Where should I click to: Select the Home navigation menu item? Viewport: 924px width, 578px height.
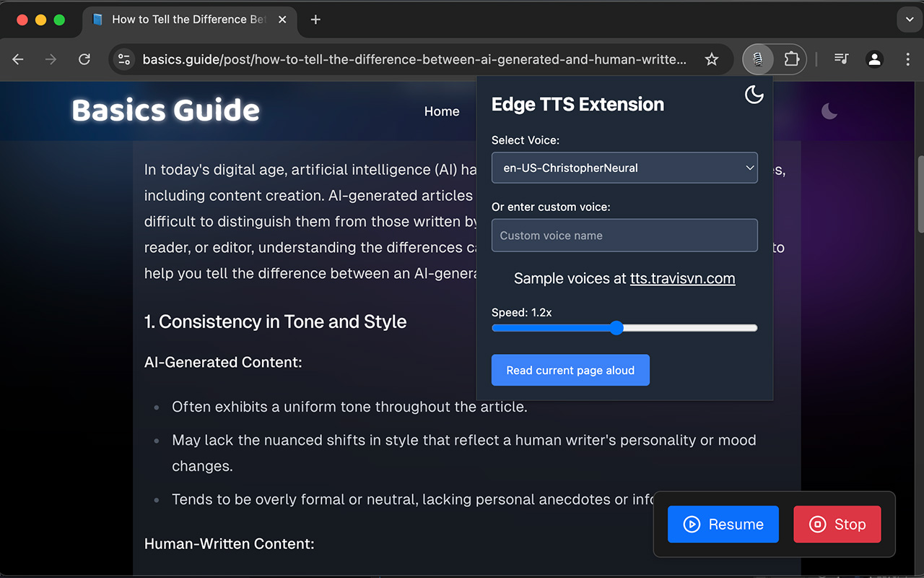442,111
